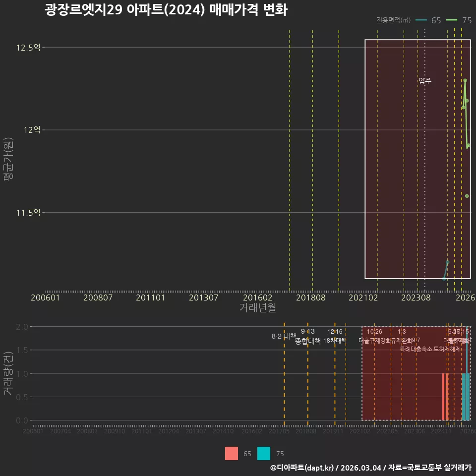This screenshot has width=476, height=476.
Task: Click the 거래년월 x-axis title
Action: coord(258,307)
